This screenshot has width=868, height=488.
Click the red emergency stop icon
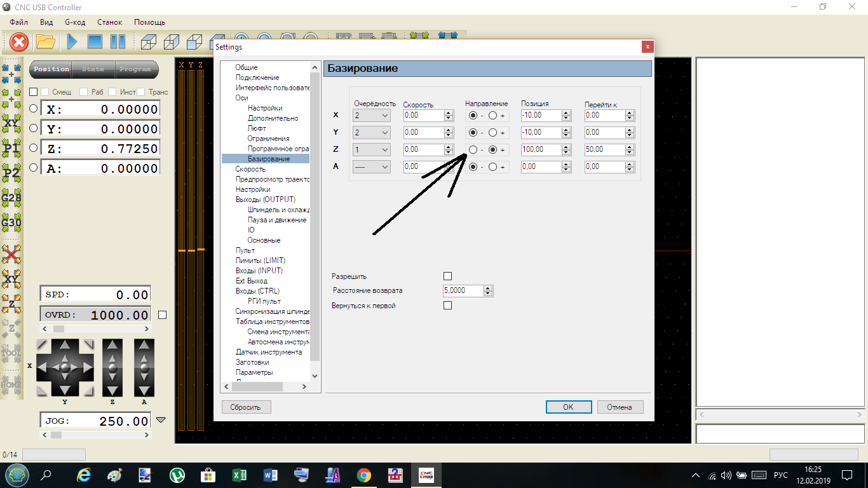pos(19,42)
